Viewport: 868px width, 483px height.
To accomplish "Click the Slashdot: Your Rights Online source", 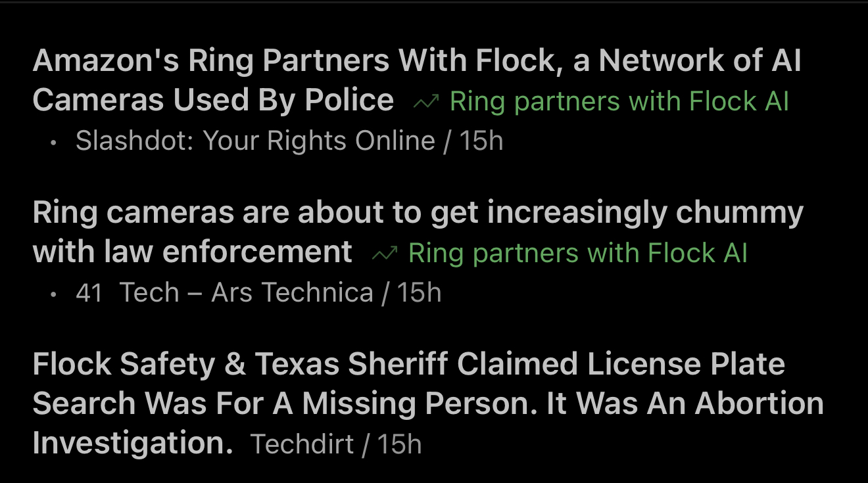I will click(x=255, y=141).
